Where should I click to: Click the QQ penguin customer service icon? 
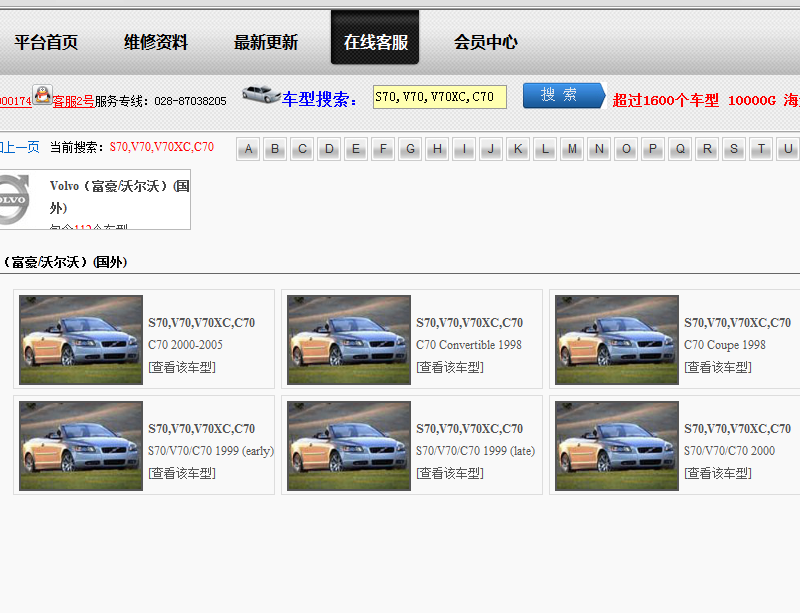tap(42, 95)
